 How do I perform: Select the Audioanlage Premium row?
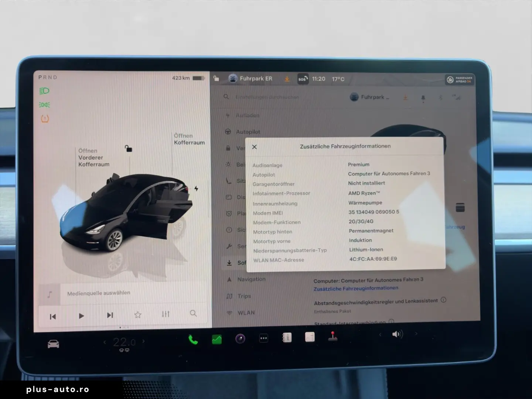[x=311, y=165]
